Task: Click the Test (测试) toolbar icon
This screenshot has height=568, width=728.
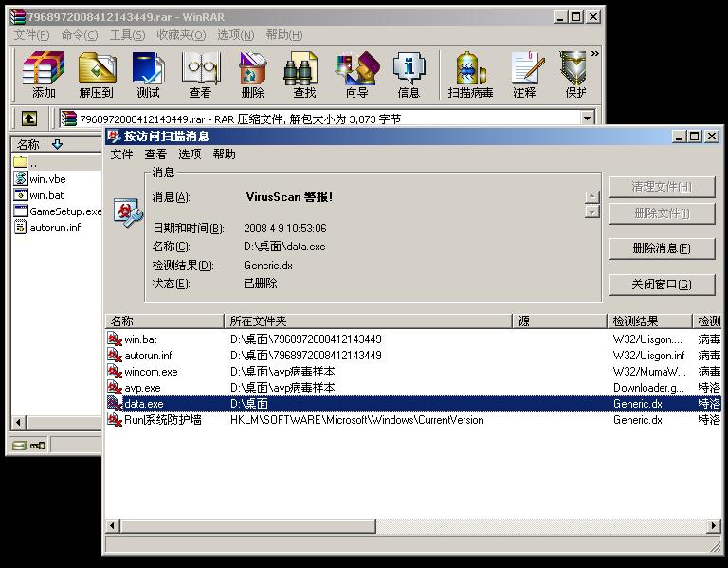Action: coord(148,74)
